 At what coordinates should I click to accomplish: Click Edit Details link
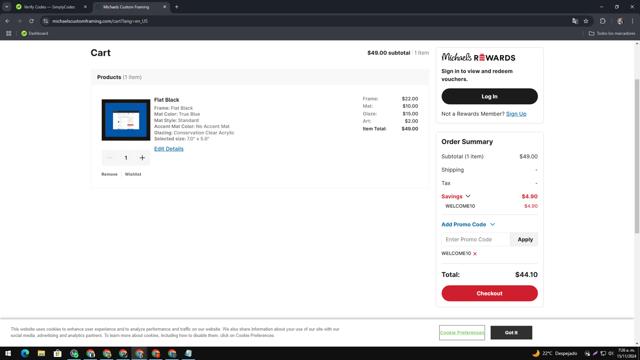169,149
